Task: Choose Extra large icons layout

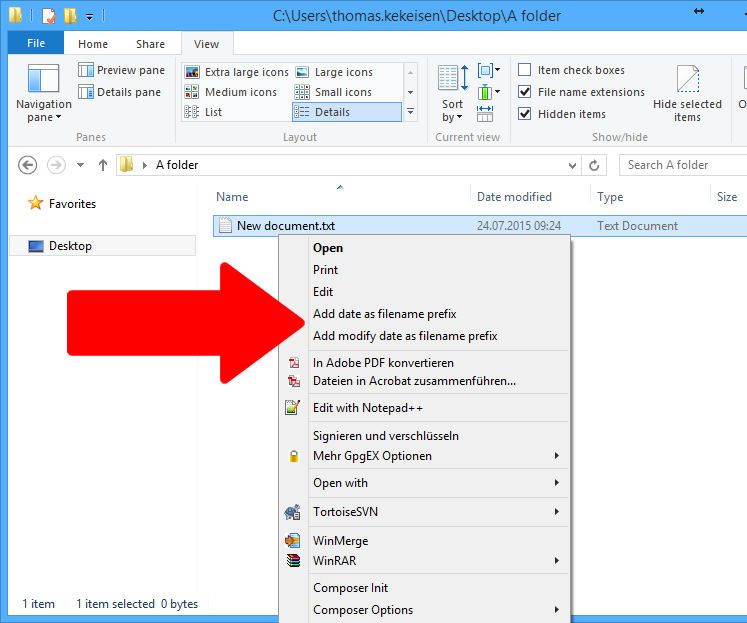Action: (x=237, y=72)
